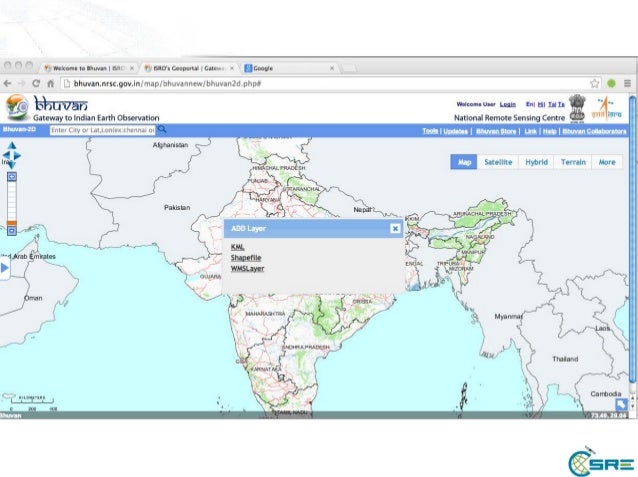This screenshot has width=638, height=477.
Task: Open the Chrome hamburger menu
Action: click(627, 83)
